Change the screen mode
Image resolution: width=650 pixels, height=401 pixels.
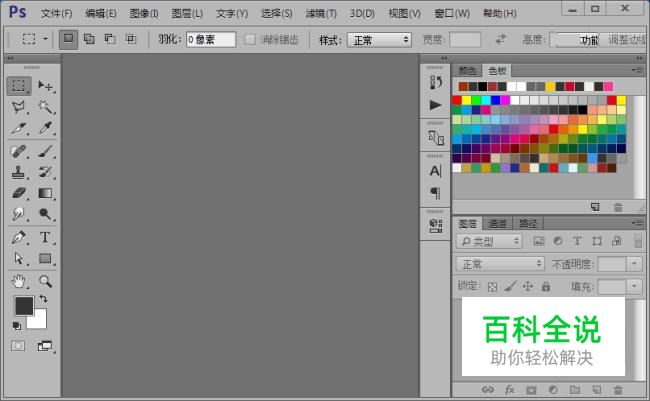tap(45, 345)
